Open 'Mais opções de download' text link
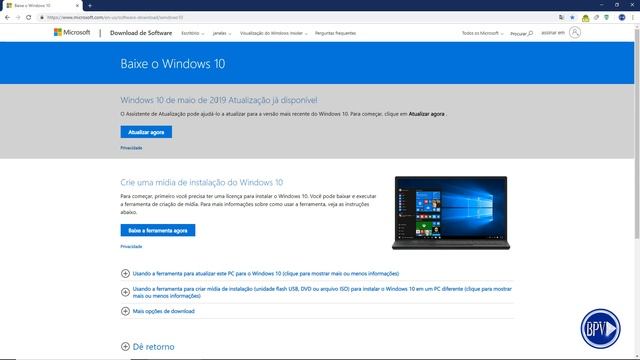The image size is (640, 360). click(x=163, y=311)
